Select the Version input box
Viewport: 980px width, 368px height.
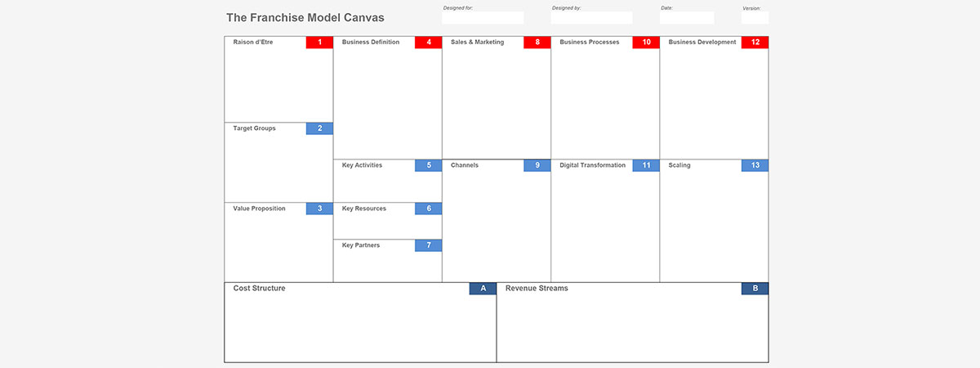pyautogui.click(x=755, y=18)
